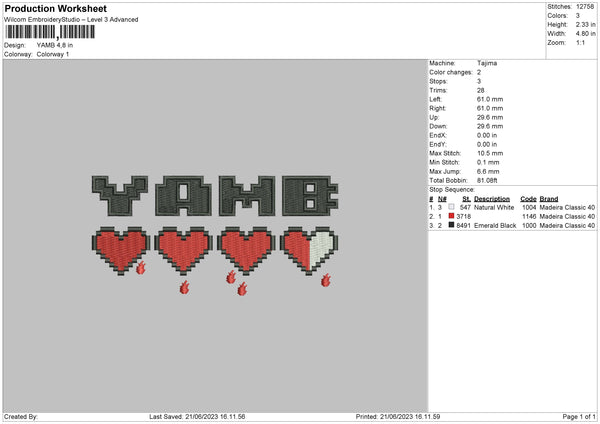Click the Emerald Black color swatch
Viewport: 600px width, 424px height.
[x=452, y=225]
